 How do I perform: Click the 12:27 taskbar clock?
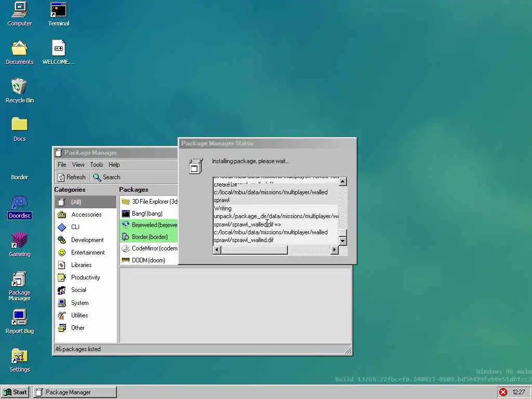518,392
